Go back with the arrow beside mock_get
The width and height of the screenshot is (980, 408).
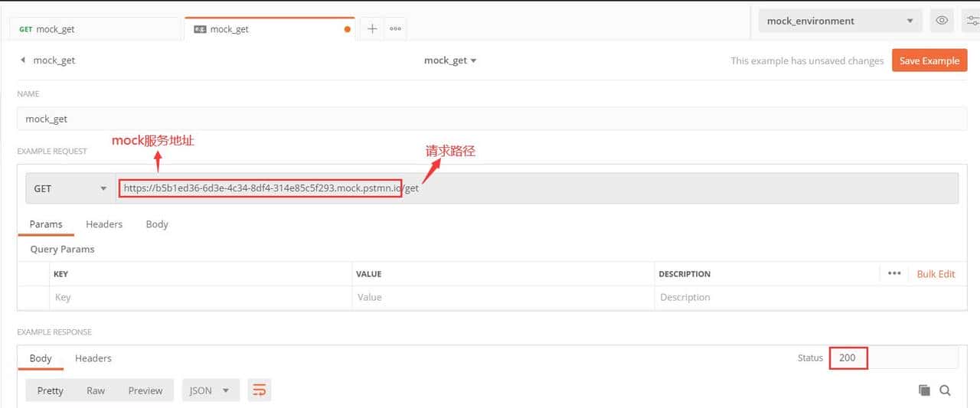[22, 60]
